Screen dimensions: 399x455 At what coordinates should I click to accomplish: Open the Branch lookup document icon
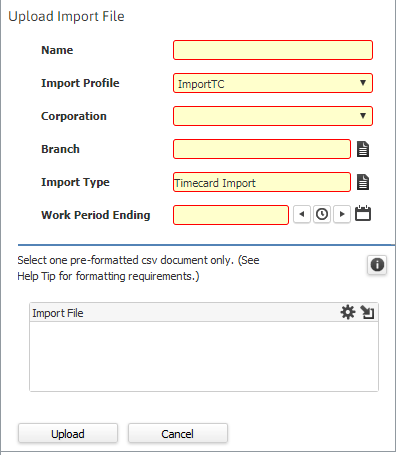pyautogui.click(x=363, y=149)
